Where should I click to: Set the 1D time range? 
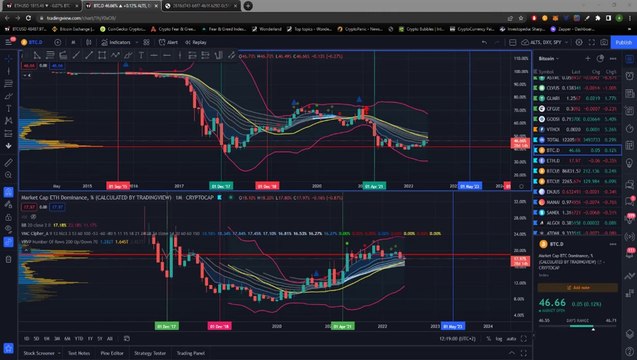click(26, 338)
